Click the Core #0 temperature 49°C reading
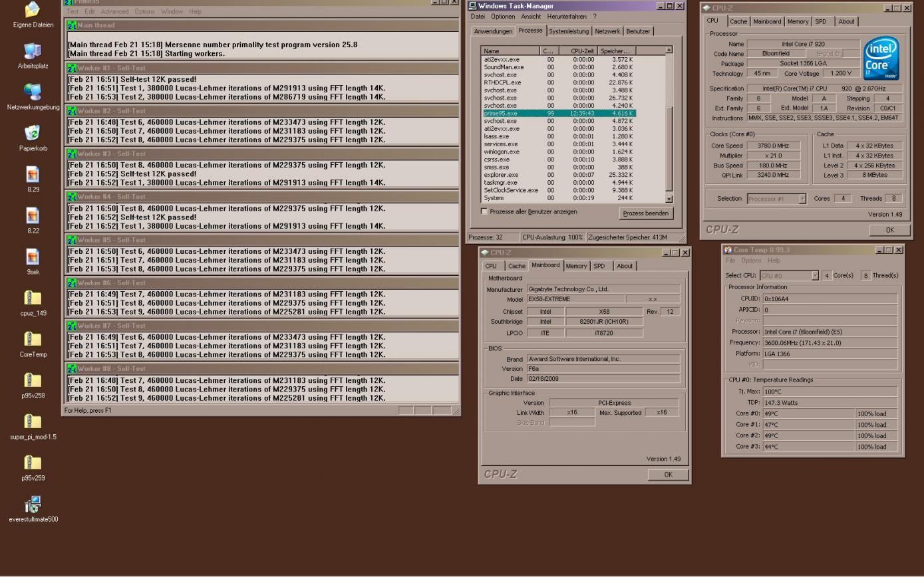Image resolution: width=924 pixels, height=577 pixels. 808,413
